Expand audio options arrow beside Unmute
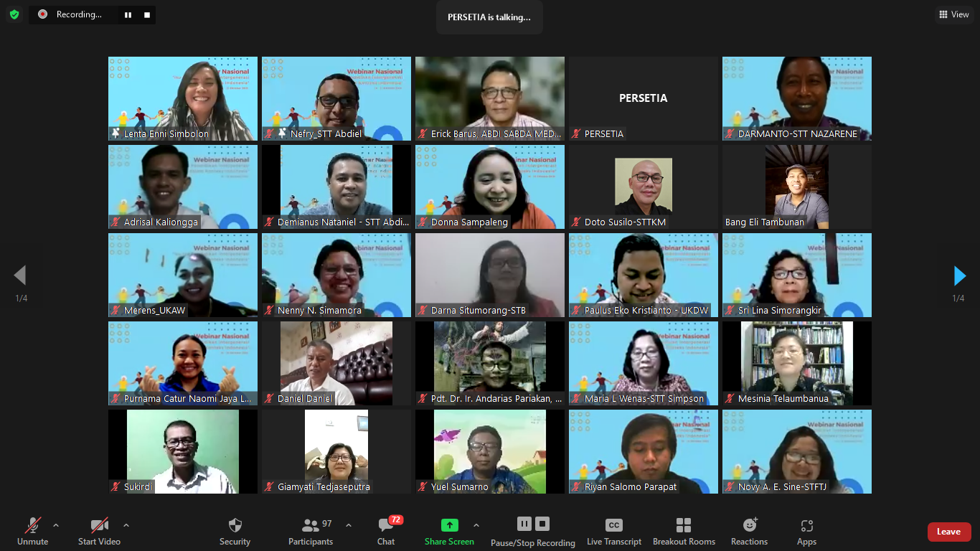This screenshot has height=551, width=980. [x=56, y=525]
